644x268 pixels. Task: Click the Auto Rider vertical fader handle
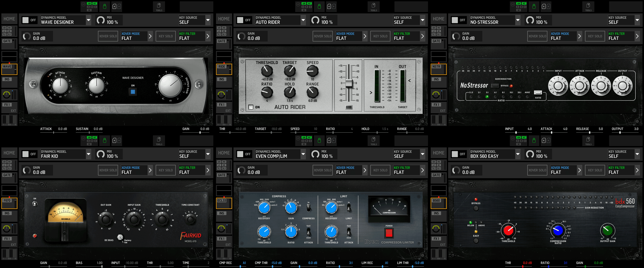tap(349, 83)
